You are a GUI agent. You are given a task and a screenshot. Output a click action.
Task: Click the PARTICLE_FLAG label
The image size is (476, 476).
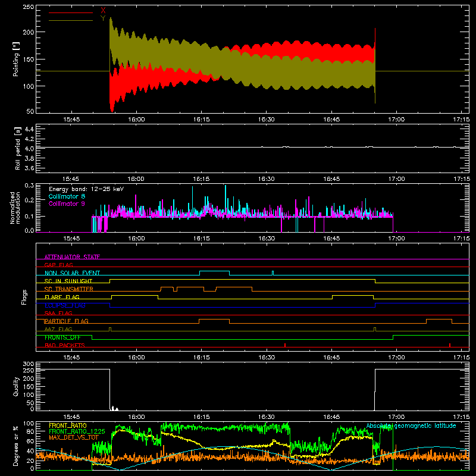pos(67,321)
